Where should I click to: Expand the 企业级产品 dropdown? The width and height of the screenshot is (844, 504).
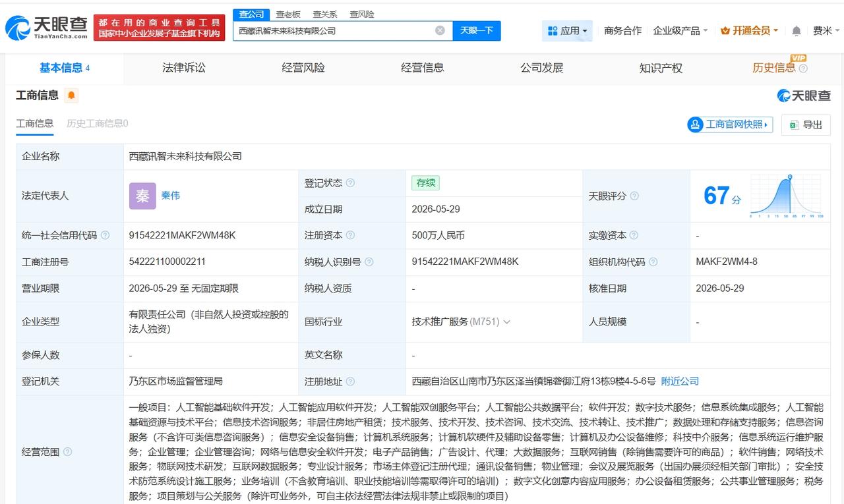[x=680, y=31]
